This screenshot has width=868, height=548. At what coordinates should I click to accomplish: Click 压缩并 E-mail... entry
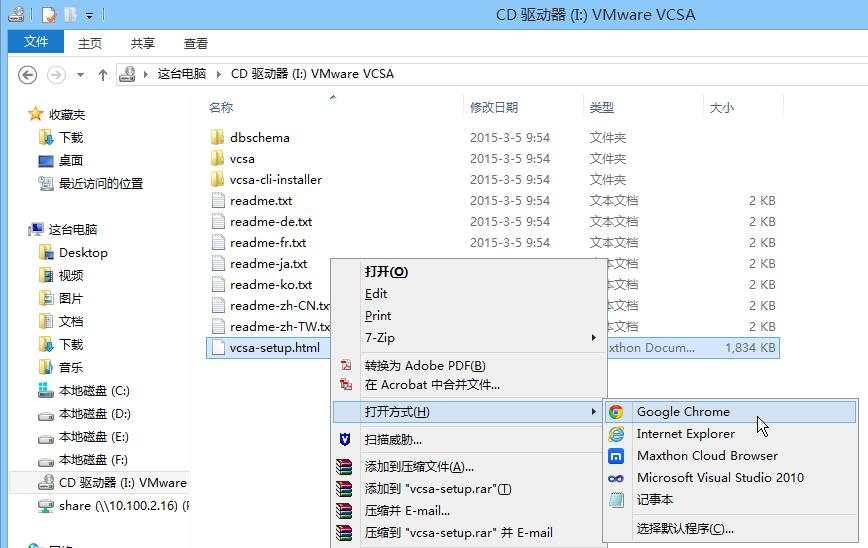[x=468, y=511]
